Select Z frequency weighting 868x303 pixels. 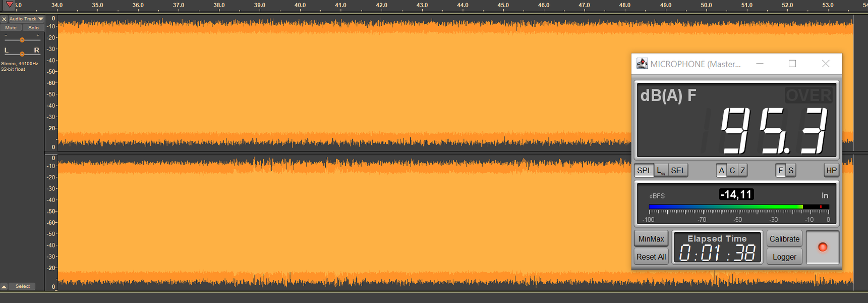[x=742, y=171]
